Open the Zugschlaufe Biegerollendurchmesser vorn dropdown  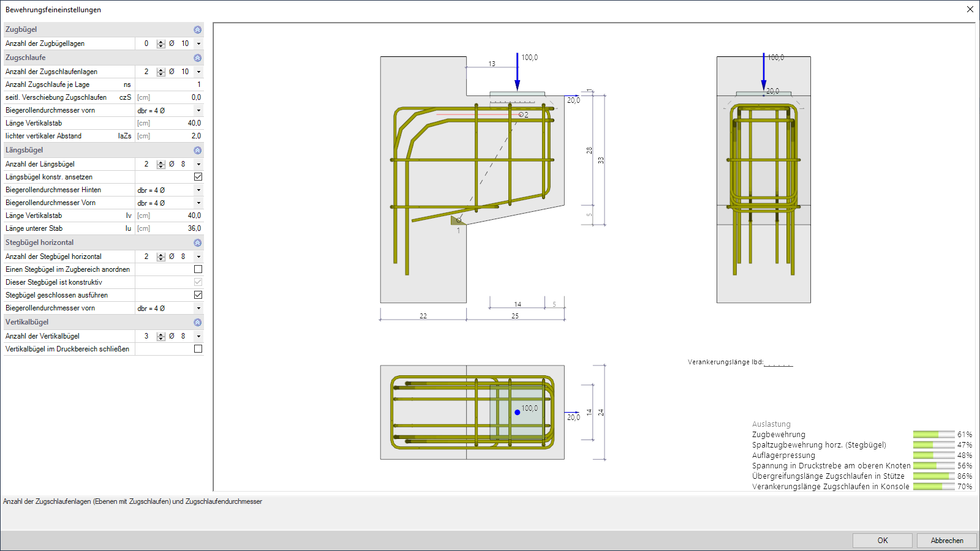coord(198,111)
